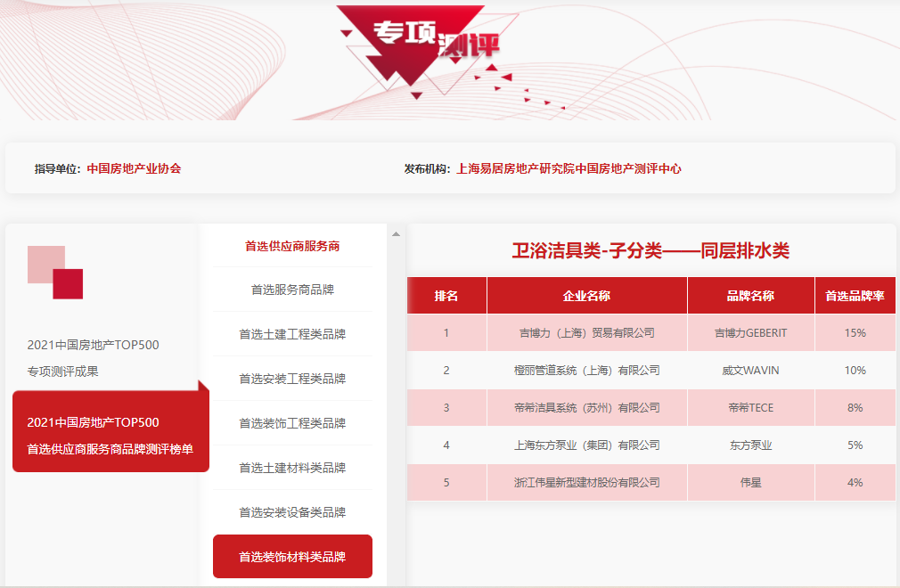The height and width of the screenshot is (588, 900).
Task: Click the 8% rate cell
Action: [855, 408]
